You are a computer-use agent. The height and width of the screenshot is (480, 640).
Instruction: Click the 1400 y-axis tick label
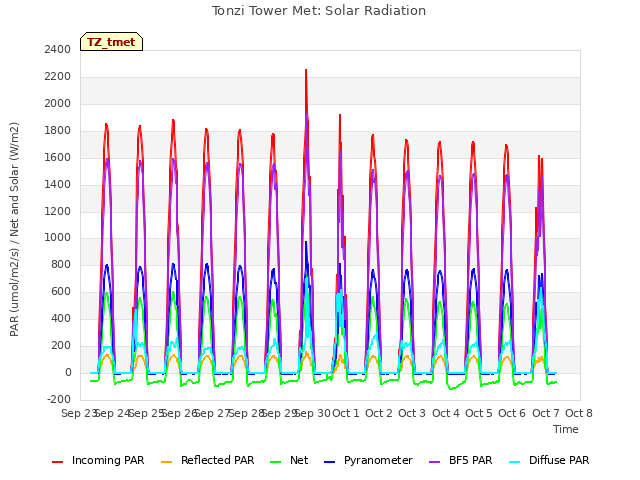[x=58, y=184]
